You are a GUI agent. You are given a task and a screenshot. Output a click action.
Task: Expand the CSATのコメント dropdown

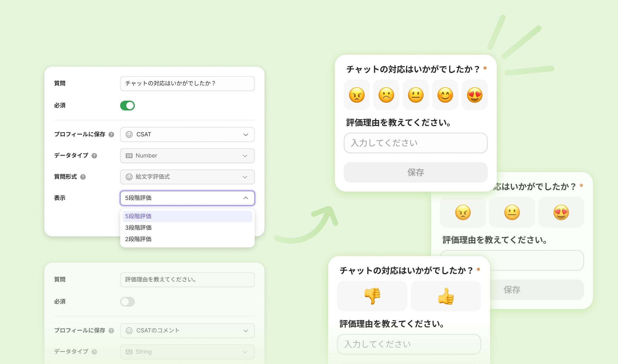(x=187, y=331)
